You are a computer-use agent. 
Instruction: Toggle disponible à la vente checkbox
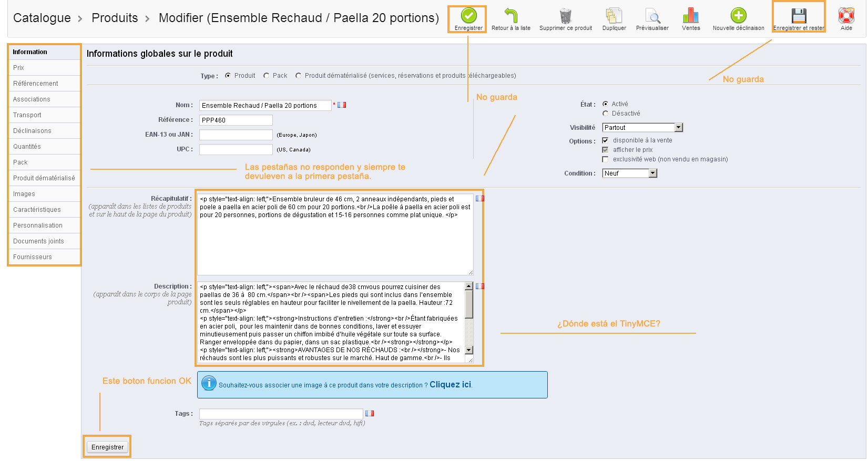[605, 140]
